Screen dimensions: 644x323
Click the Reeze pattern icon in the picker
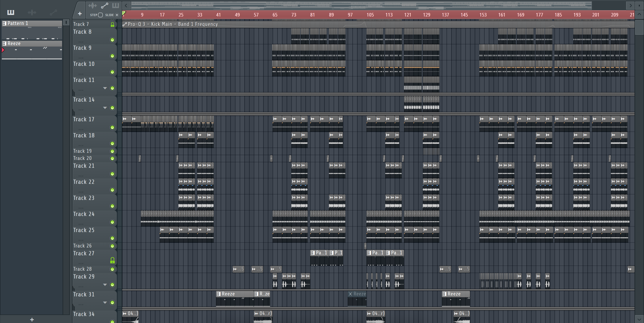point(4,44)
